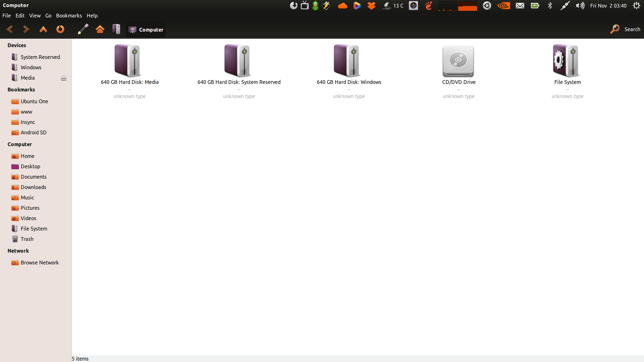Click the green character indicator icon

[x=315, y=6]
